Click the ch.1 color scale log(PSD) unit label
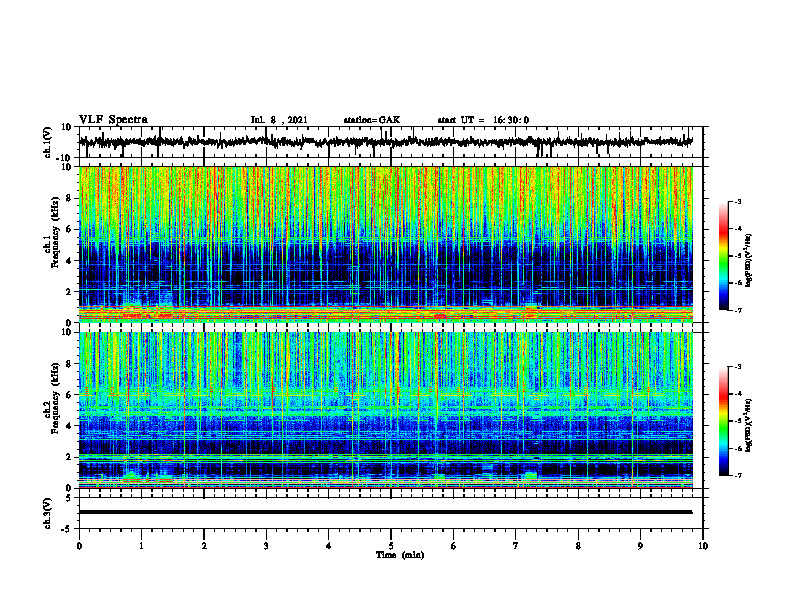792x612 pixels. click(749, 260)
